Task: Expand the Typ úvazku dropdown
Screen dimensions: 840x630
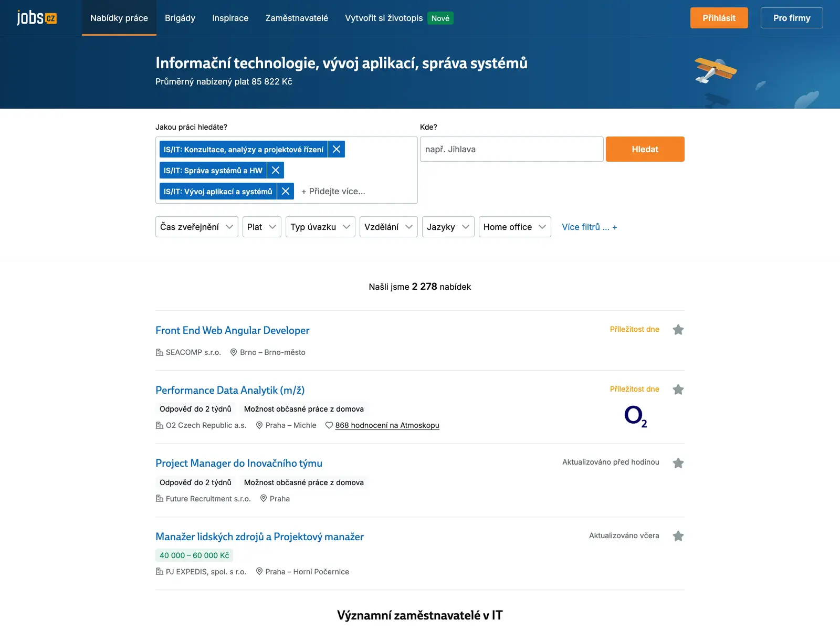Action: point(320,227)
